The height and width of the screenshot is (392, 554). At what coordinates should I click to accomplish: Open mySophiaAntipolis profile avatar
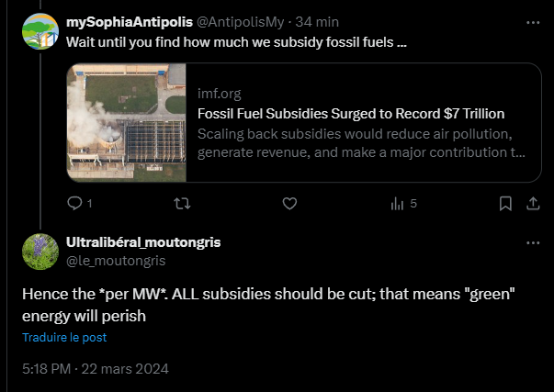(40, 31)
